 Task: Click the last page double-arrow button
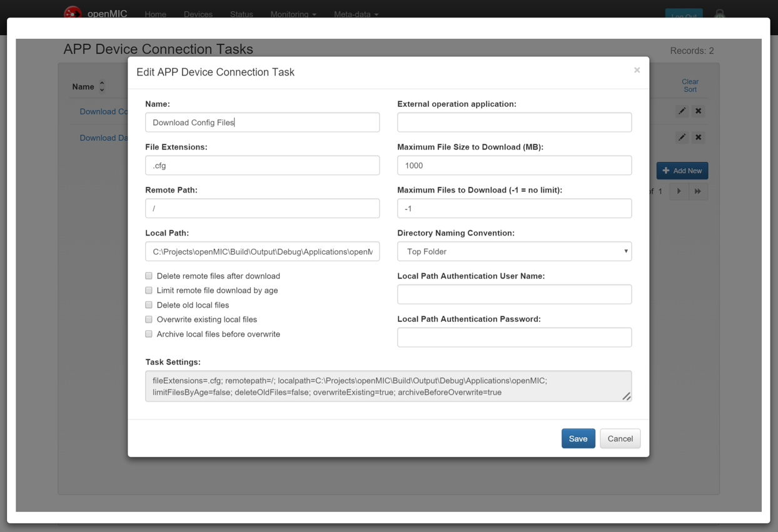point(698,191)
